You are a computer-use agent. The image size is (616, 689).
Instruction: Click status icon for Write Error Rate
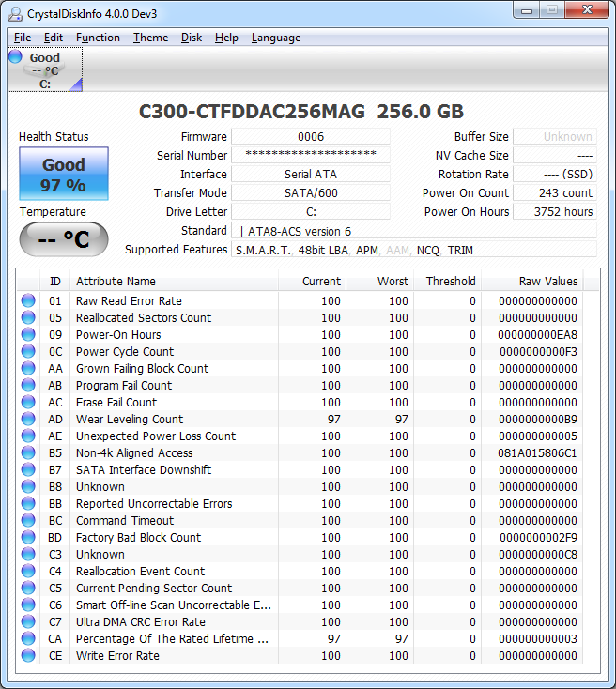click(28, 655)
